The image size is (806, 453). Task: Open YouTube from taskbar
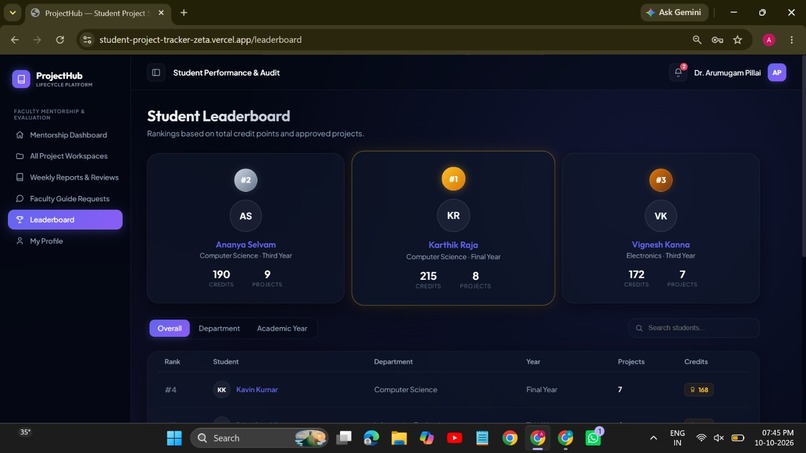[454, 438]
